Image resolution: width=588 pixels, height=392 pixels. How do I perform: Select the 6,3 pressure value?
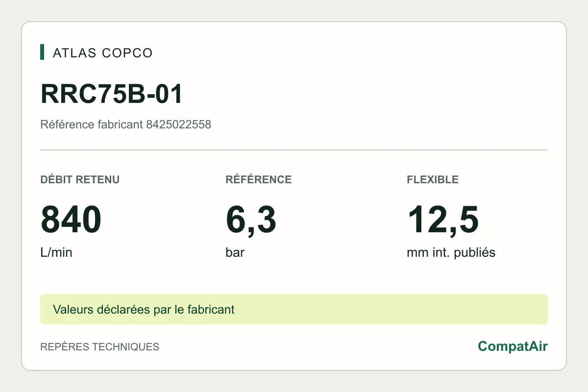251,220
